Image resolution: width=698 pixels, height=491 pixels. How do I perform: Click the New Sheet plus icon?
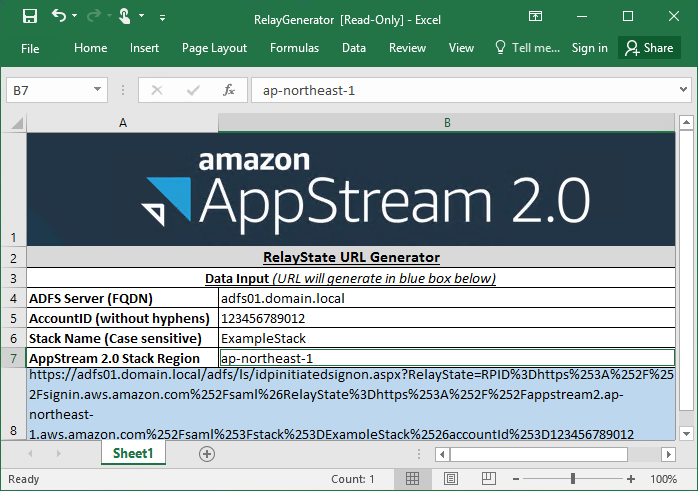pyautogui.click(x=207, y=454)
